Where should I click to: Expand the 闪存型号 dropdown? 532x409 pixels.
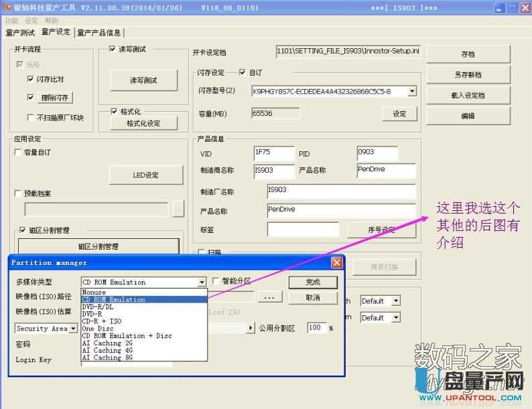[x=411, y=91]
